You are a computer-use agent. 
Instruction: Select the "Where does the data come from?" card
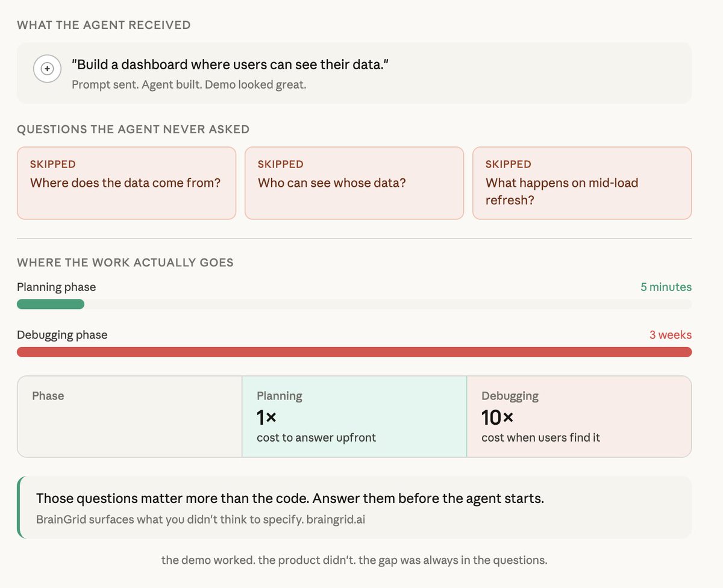(x=127, y=183)
